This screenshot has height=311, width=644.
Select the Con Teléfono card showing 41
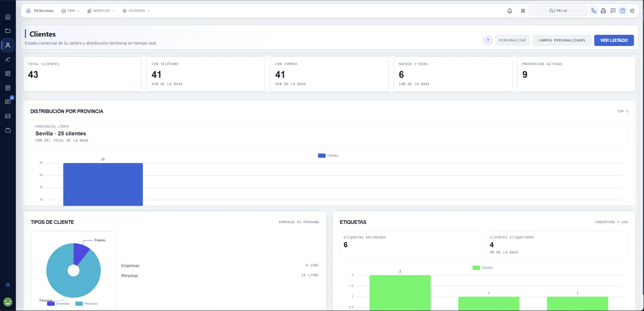pyautogui.click(x=206, y=74)
